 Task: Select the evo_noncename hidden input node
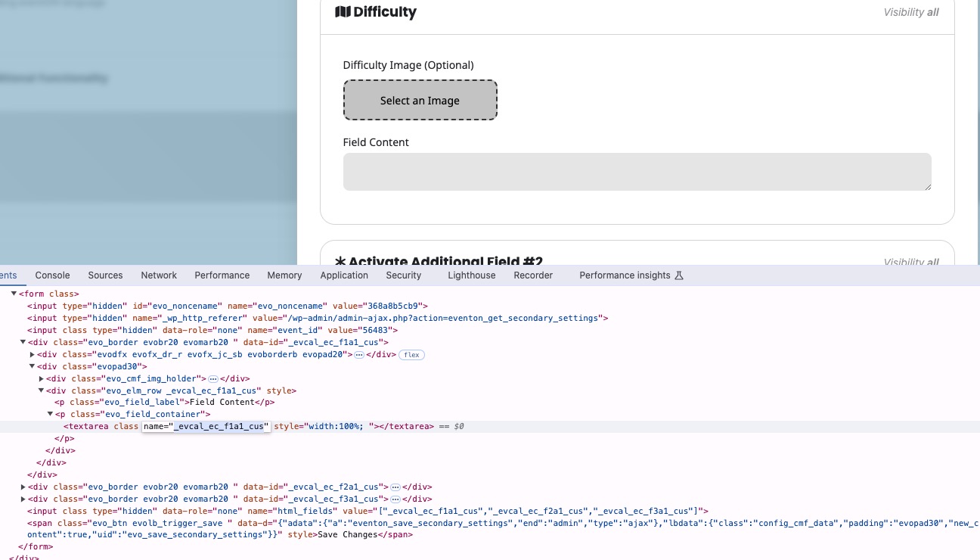228,306
